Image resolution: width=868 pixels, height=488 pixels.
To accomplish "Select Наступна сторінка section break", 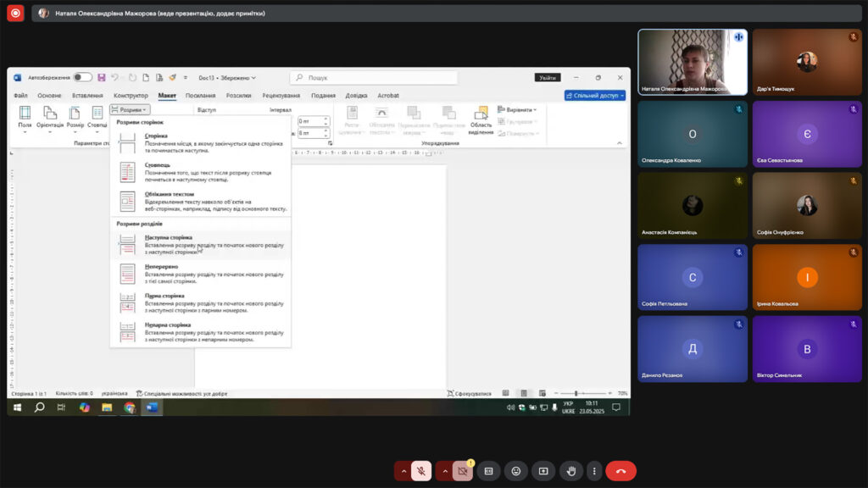I will 200,245.
